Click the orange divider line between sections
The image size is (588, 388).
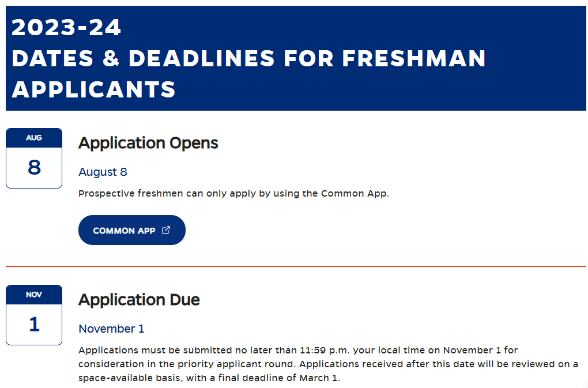tap(296, 266)
